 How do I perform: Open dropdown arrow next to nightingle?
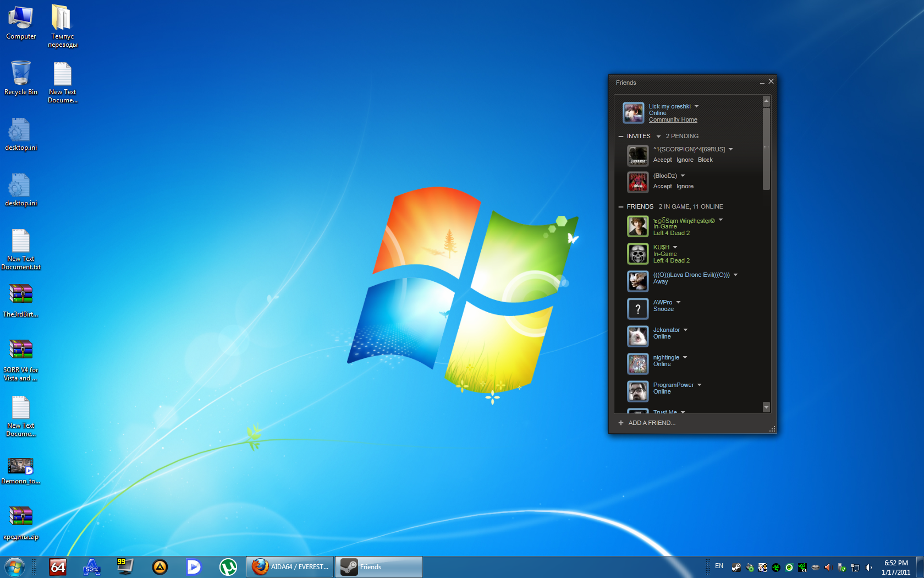pyautogui.click(x=685, y=357)
